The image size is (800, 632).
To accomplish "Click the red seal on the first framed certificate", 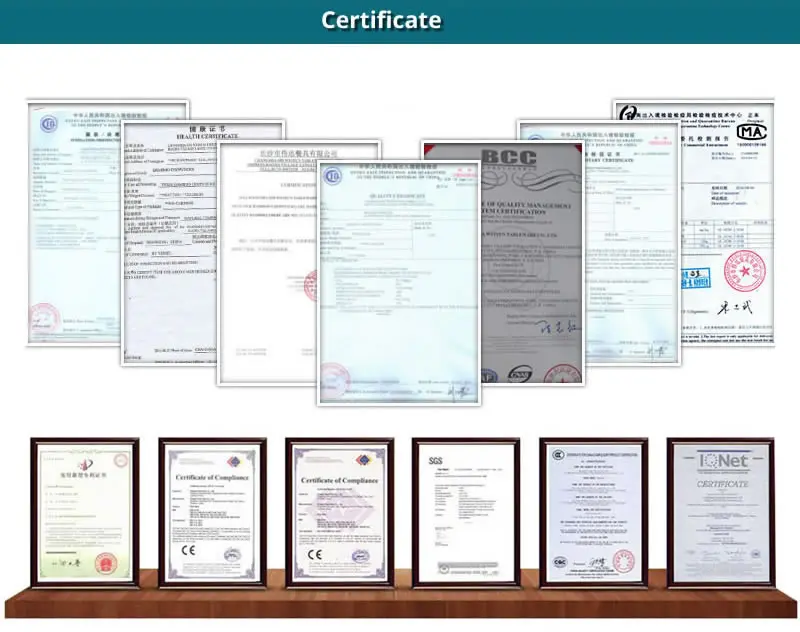I will pyautogui.click(x=102, y=563).
